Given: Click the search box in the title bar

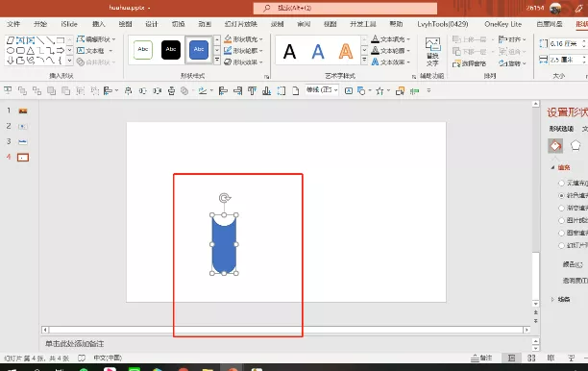Looking at the screenshot, I should pos(345,8).
